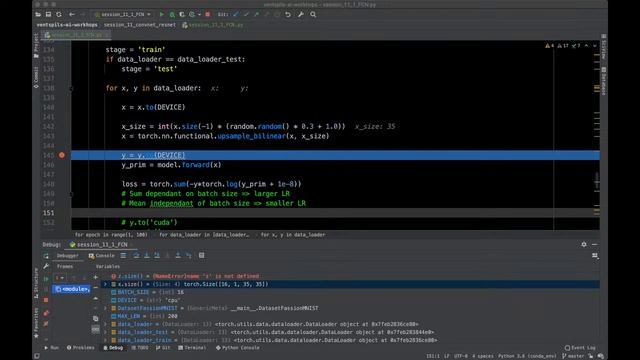Screen dimensions: 640x360
Task: Open the Project tool window side tab
Action: [36, 46]
